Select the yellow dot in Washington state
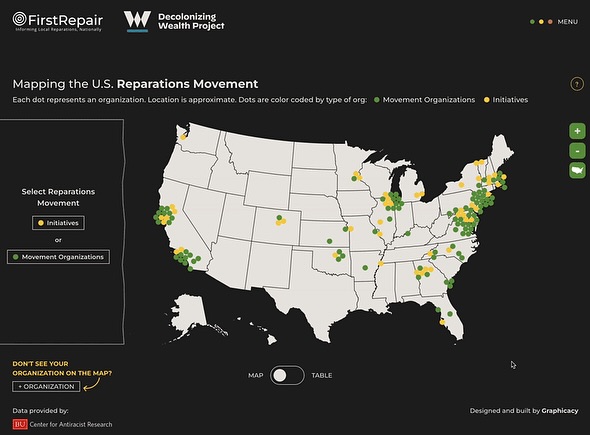This screenshot has width=590, height=435. 183,137
